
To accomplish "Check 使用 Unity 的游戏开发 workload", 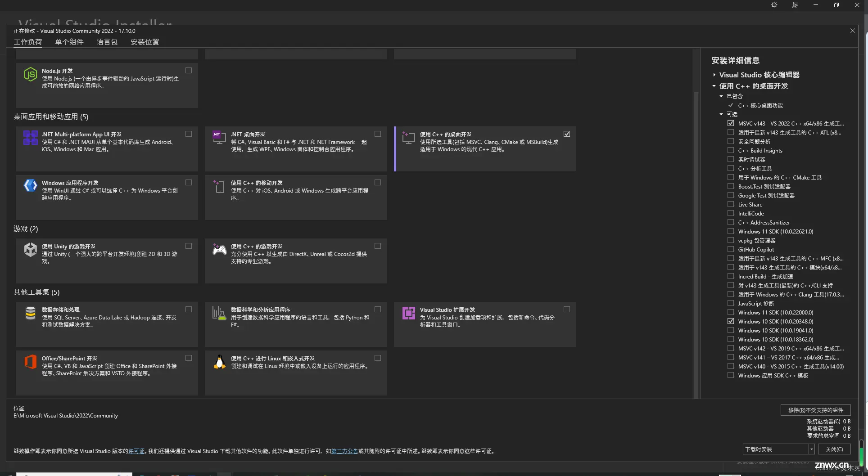I will pos(189,246).
